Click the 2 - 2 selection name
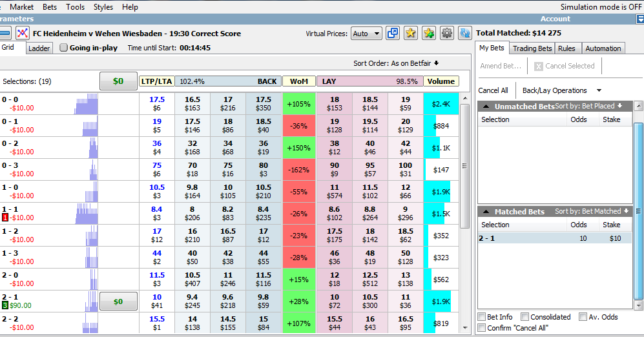The height and width of the screenshot is (337, 644). click(x=10, y=319)
